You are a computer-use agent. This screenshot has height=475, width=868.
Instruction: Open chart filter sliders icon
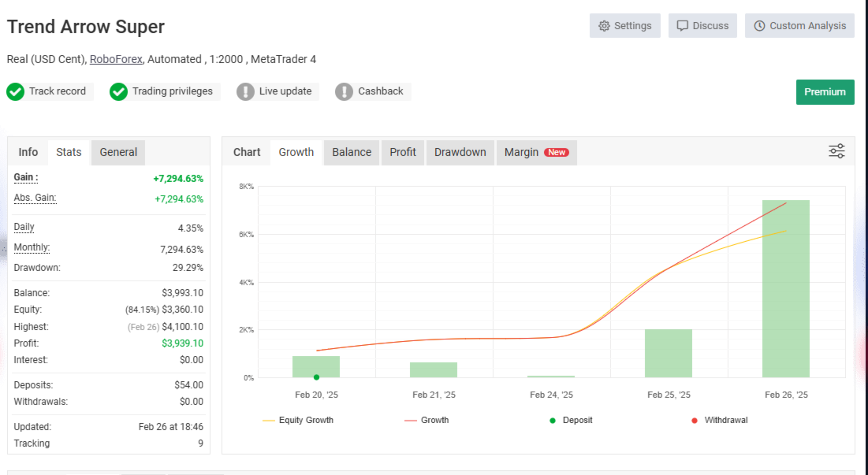[836, 151]
